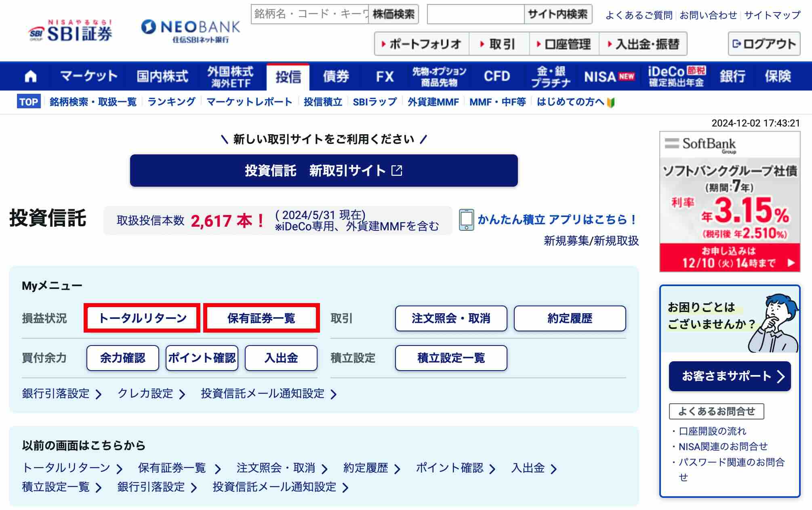
Task: Focus the site search input field
Action: pyautogui.click(x=475, y=15)
